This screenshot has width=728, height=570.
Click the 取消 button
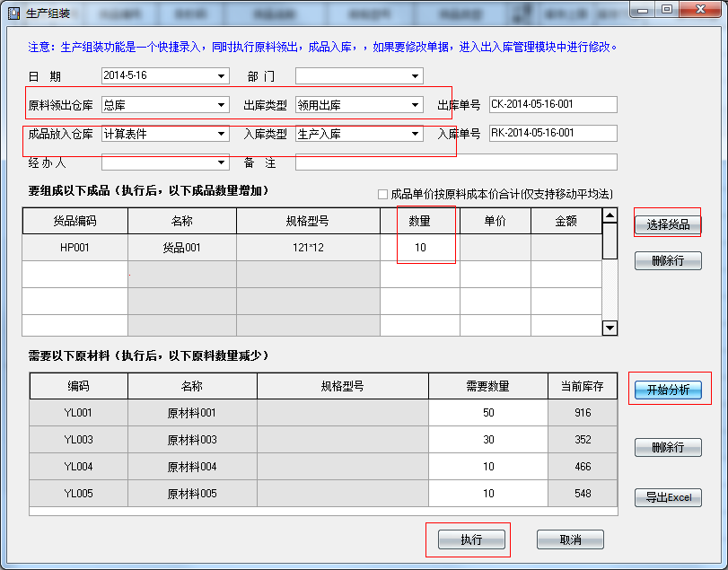pyautogui.click(x=570, y=539)
